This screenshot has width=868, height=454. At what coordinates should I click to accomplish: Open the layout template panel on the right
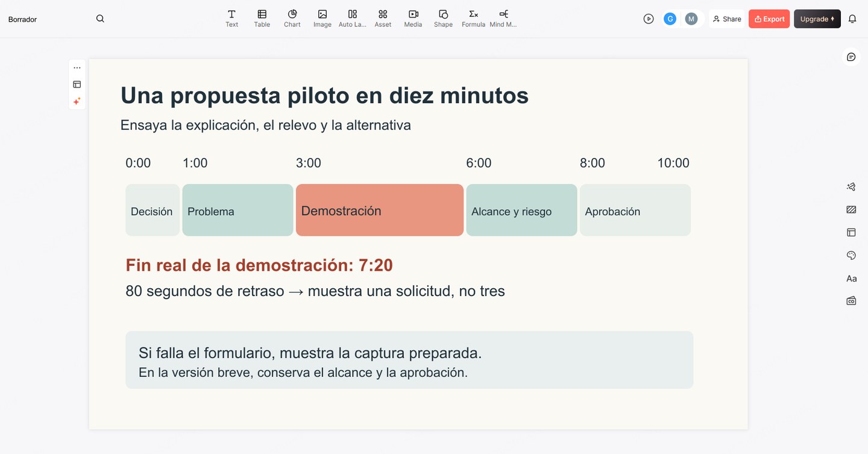tap(851, 232)
